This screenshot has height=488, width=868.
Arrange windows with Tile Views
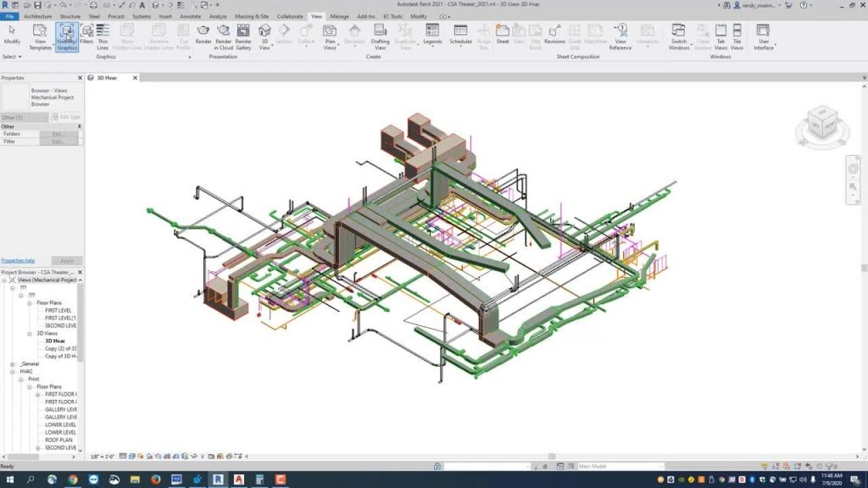click(x=737, y=36)
